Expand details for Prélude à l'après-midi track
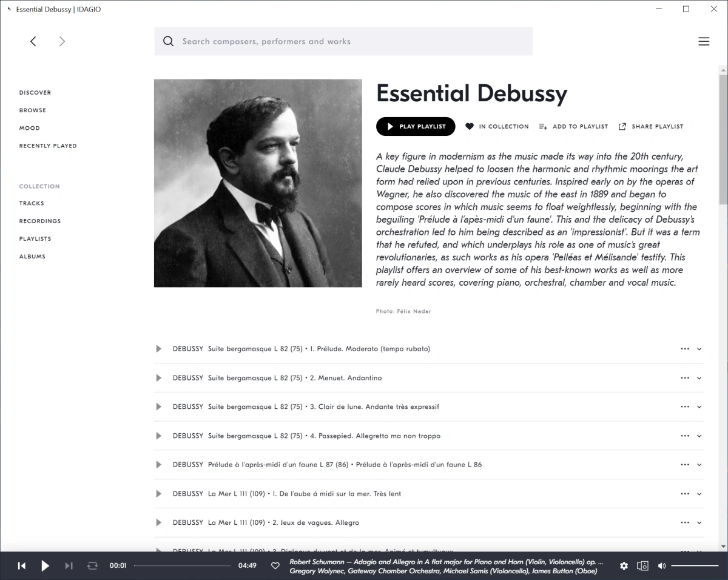This screenshot has width=728, height=580. pos(699,465)
